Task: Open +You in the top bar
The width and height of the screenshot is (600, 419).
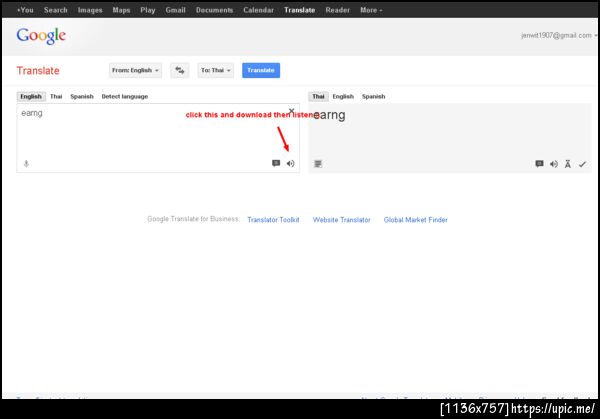Action: tap(25, 10)
